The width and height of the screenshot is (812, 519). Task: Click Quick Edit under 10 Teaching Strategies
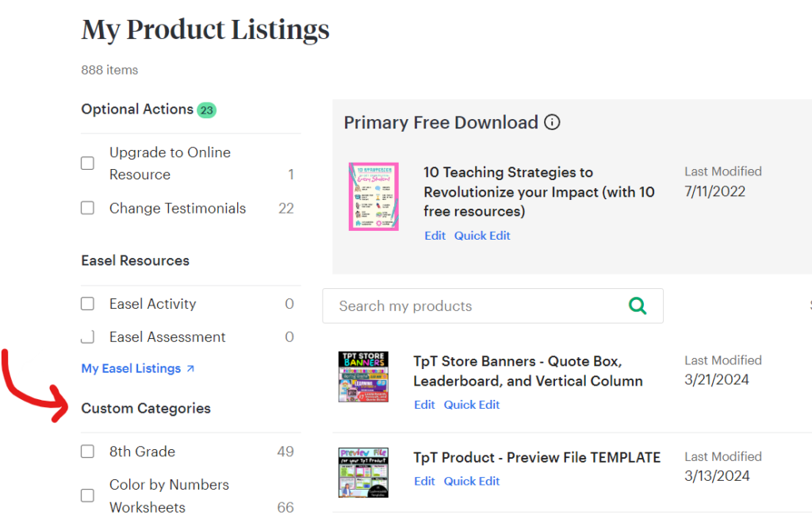[482, 236]
